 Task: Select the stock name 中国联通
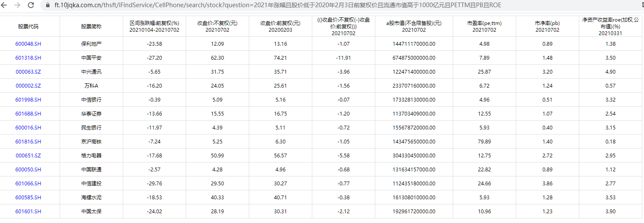pyautogui.click(x=91, y=170)
